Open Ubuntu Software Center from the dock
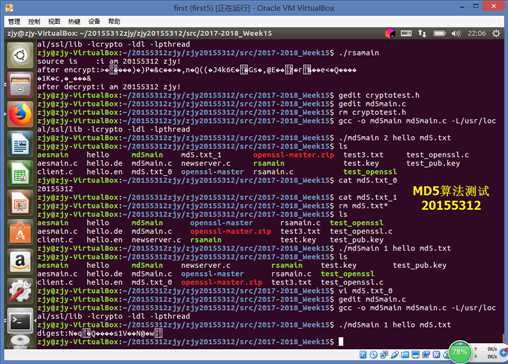Viewport: 508px width, 364px height. [x=20, y=232]
